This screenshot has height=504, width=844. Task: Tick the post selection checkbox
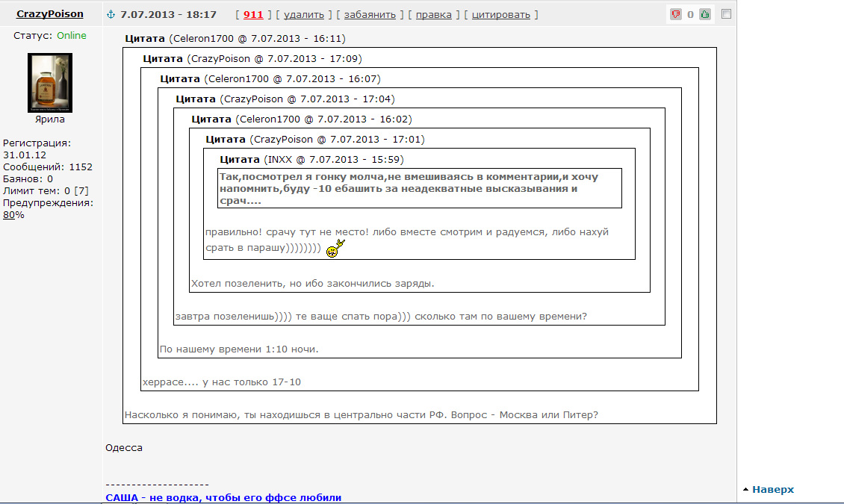[x=726, y=14]
